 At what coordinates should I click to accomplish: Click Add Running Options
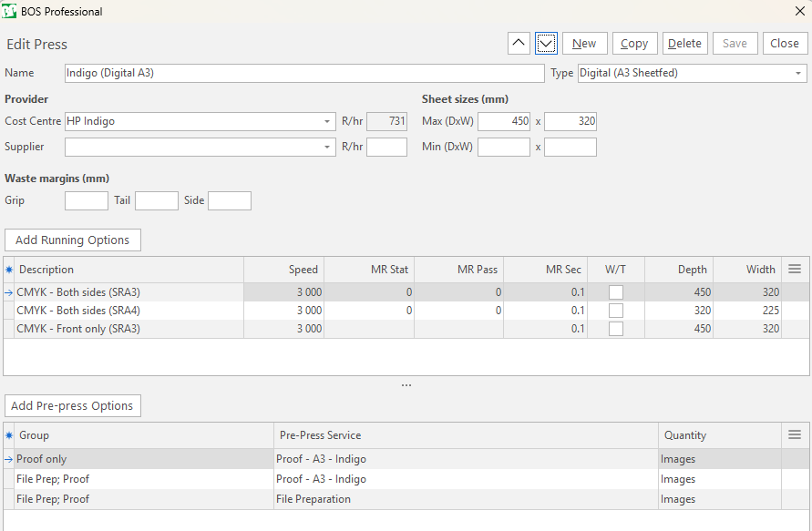(73, 240)
